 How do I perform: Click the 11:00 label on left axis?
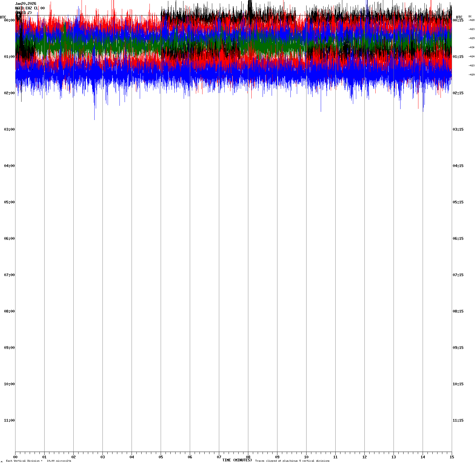click(9, 420)
